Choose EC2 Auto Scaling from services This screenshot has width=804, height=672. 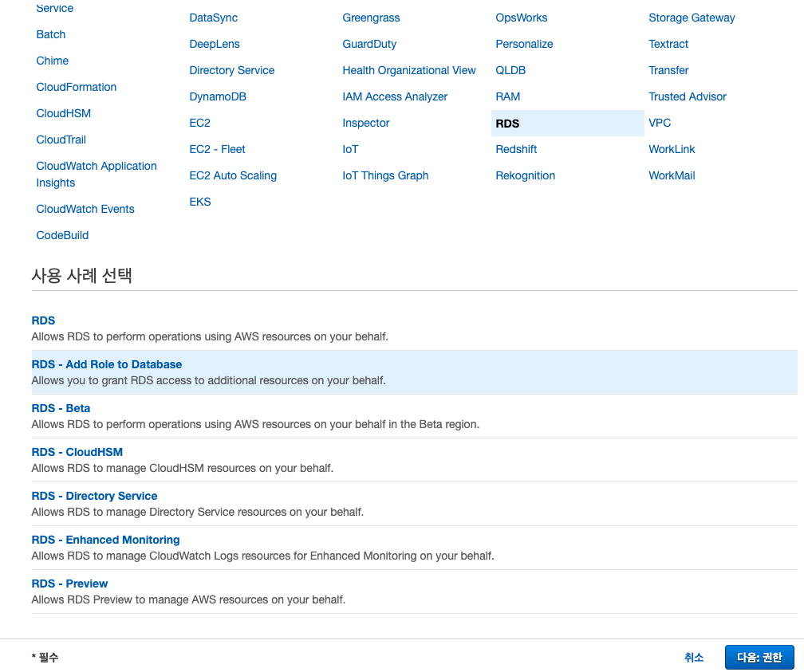233,175
